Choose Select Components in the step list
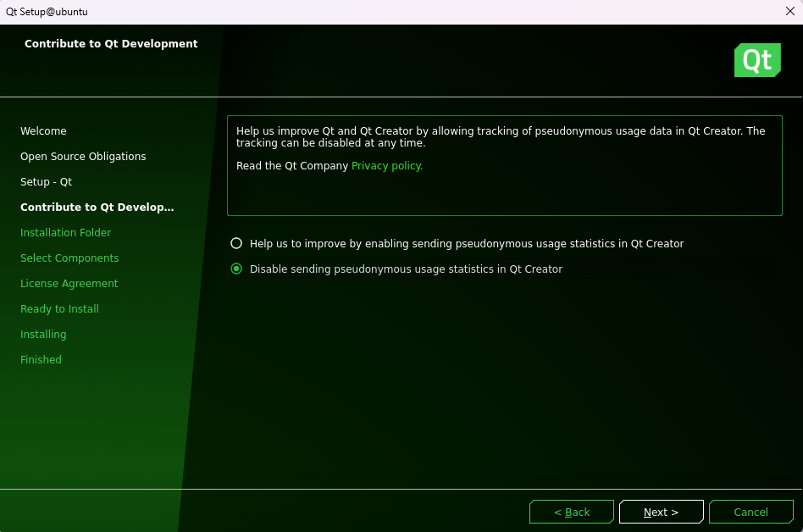803x532 pixels. pos(69,258)
